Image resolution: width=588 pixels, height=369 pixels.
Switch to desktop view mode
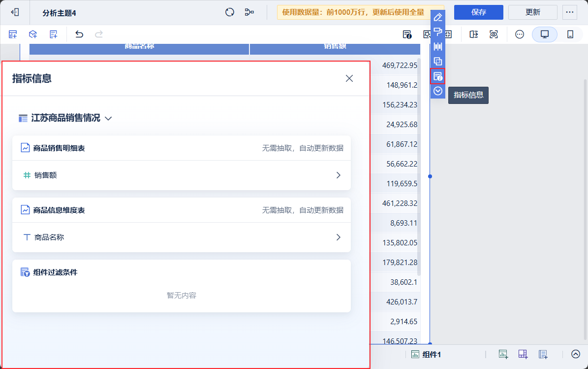click(x=545, y=34)
